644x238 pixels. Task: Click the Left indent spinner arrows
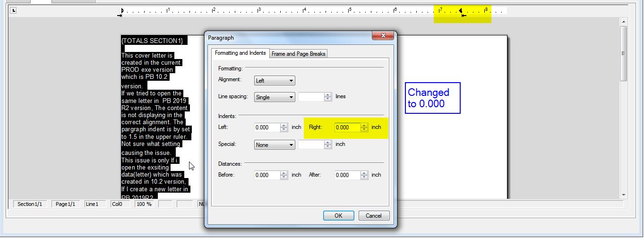click(x=284, y=127)
